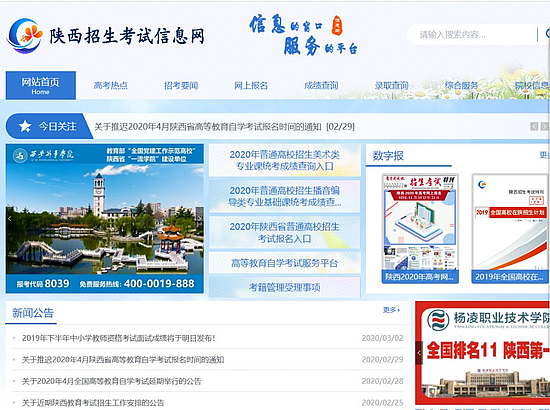Go to next slide in campus banner
Image resolution: width=550 pixels, height=410 pixels.
pyautogui.click(x=200, y=219)
